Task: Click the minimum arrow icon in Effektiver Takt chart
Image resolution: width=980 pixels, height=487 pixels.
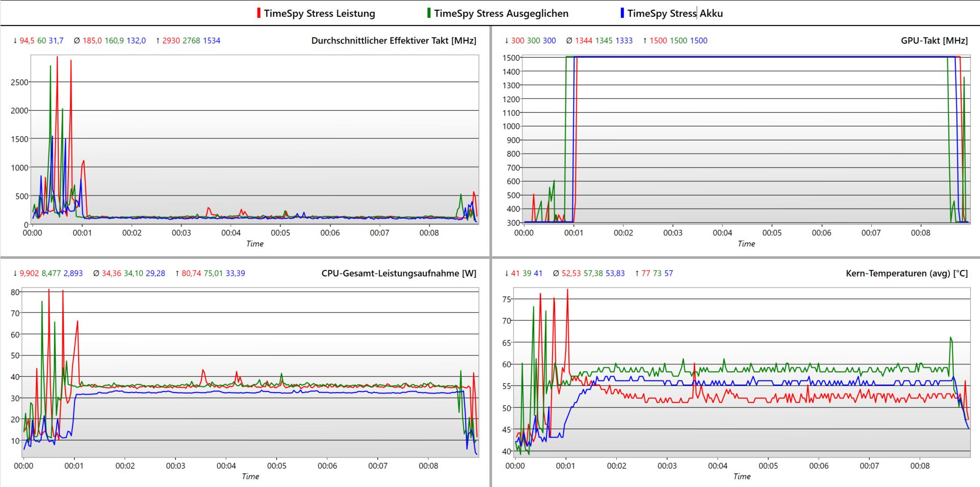Action: click(15, 41)
